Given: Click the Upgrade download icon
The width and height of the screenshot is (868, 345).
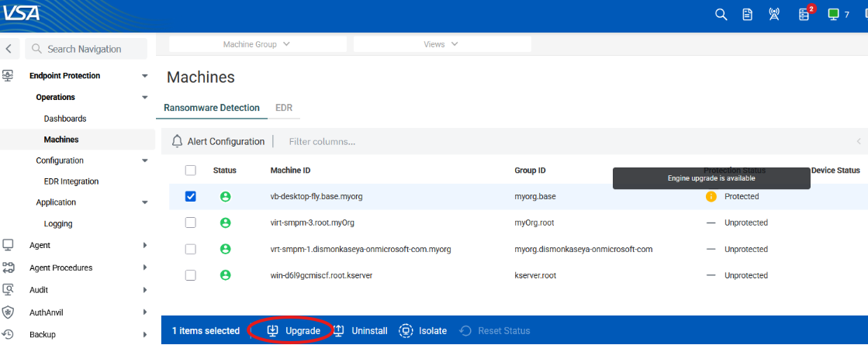Looking at the screenshot, I should pos(272,330).
